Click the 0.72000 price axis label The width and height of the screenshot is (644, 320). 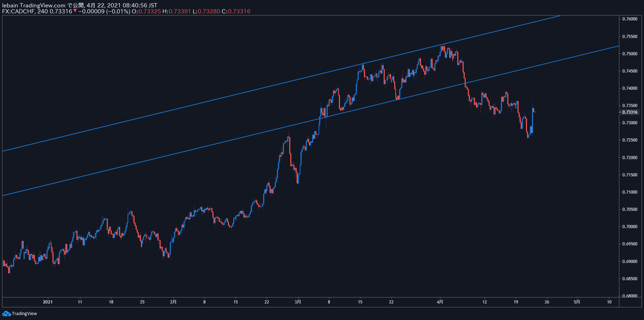[x=630, y=158]
